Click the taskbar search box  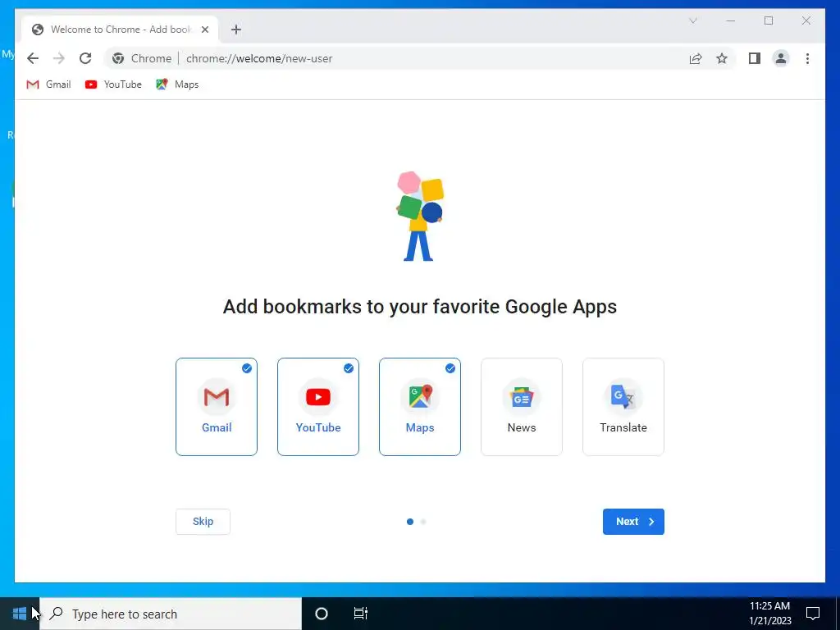coord(171,614)
